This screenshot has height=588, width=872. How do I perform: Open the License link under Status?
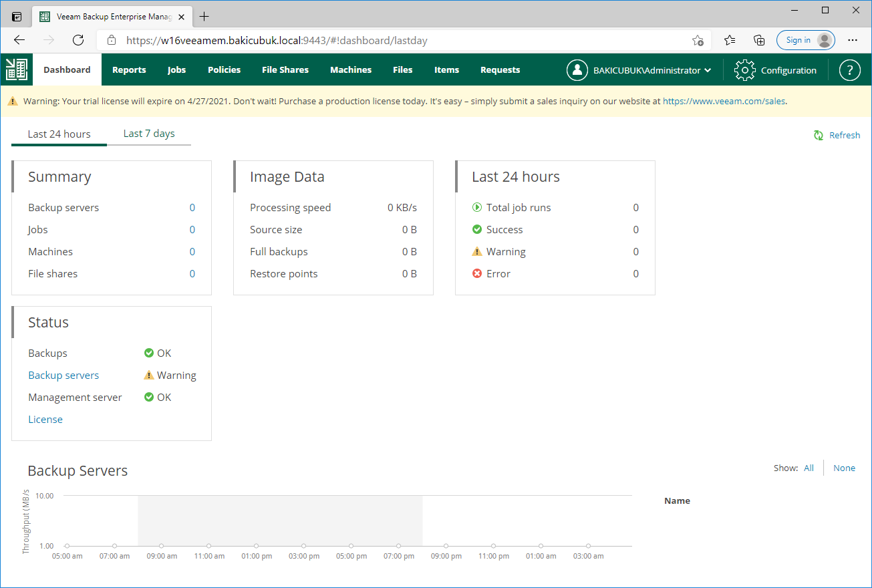45,419
